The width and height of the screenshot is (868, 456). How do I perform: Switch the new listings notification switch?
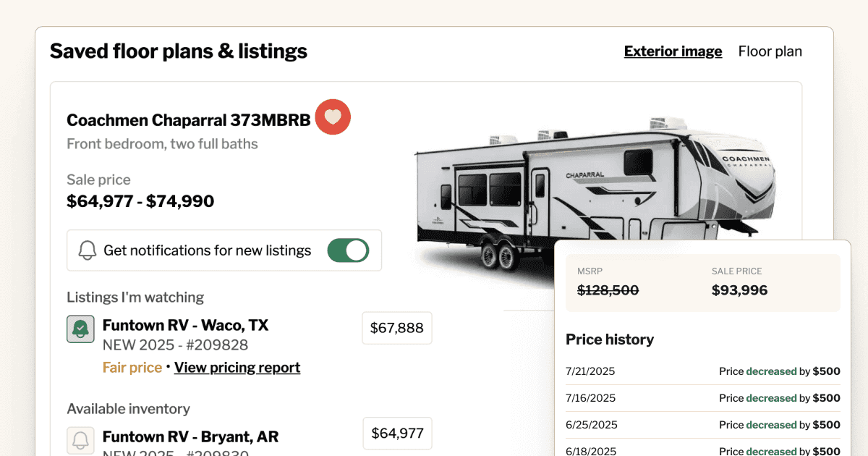coord(348,250)
